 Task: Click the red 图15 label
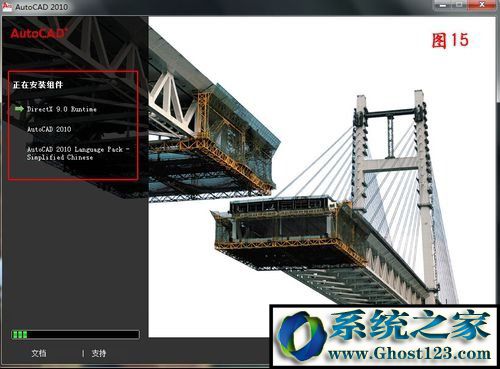[x=450, y=41]
